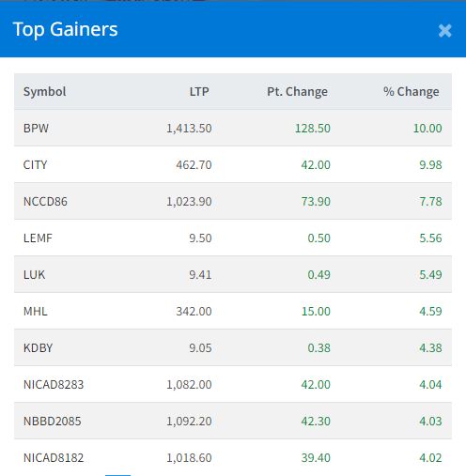Viewport: 466px width, 476px height.
Task: Select the LEMF symbol
Action: pos(38,238)
